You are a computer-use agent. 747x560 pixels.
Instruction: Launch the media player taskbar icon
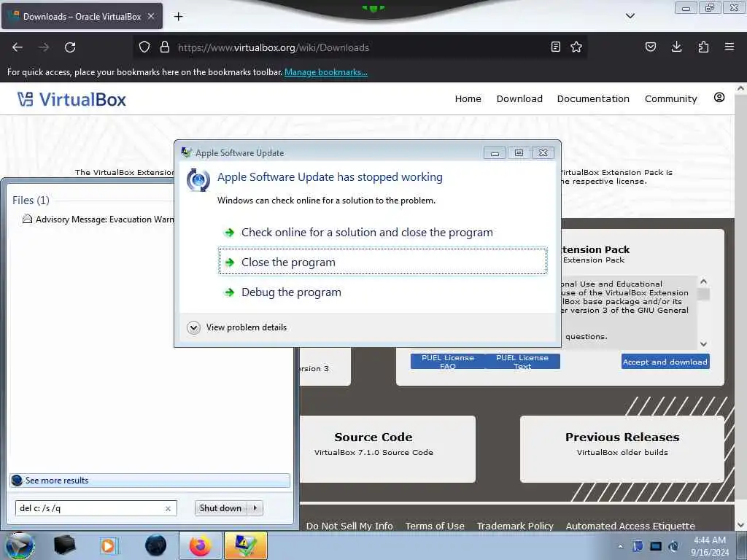pyautogui.click(x=108, y=545)
